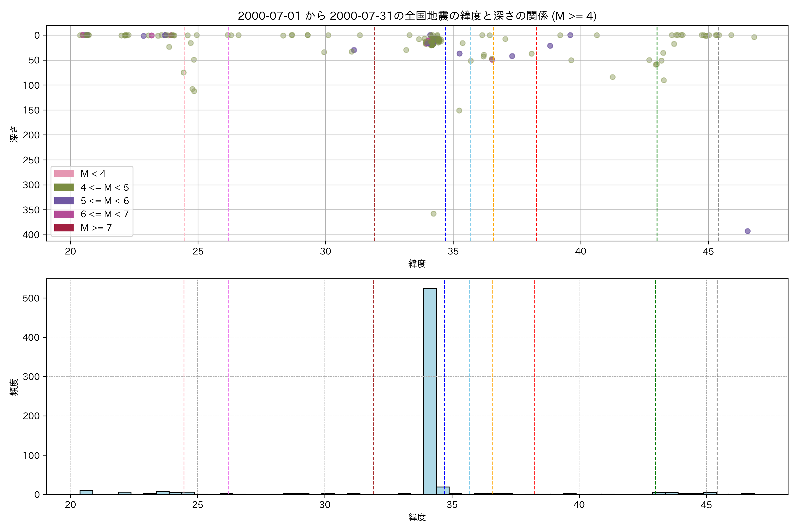Viewport: 798px width, 532px height.
Task: Click the purple 5 <= M < 6 swatch
Action: [64, 201]
